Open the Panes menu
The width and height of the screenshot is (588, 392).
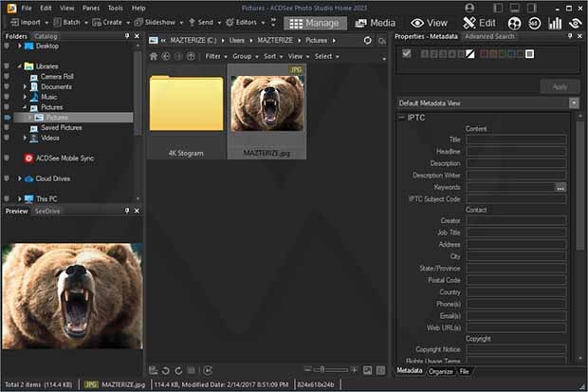tap(91, 8)
